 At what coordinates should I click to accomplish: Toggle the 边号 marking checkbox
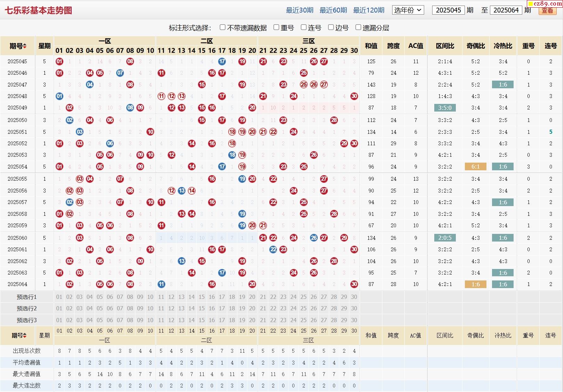[x=331, y=27]
